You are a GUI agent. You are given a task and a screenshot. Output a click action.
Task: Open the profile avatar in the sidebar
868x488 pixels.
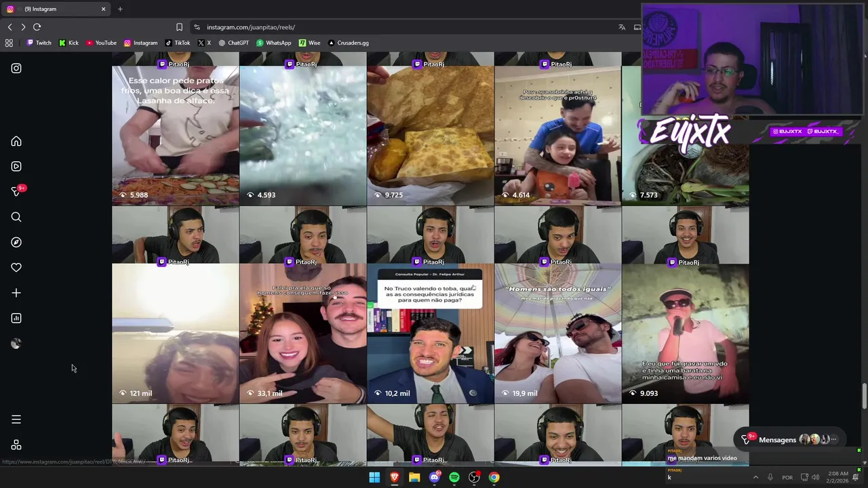(16, 344)
